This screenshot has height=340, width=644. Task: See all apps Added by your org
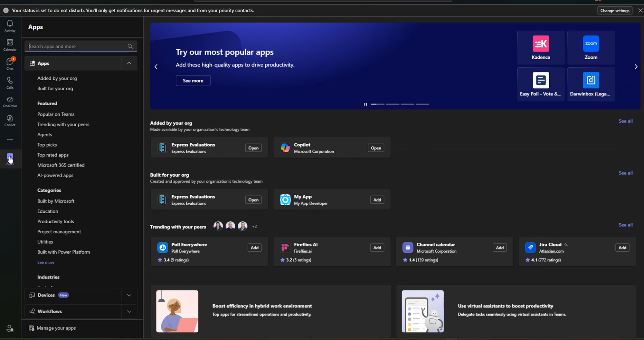click(x=626, y=121)
